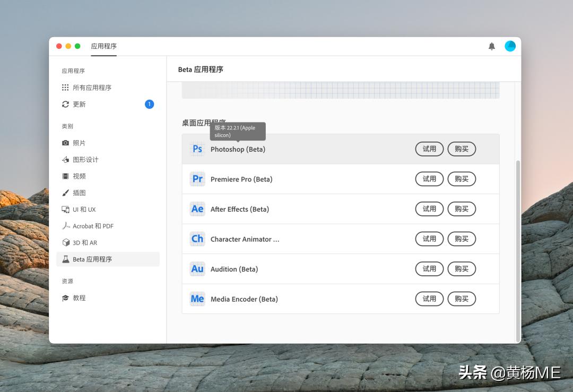Select the 应用程序 tab at top

[103, 46]
